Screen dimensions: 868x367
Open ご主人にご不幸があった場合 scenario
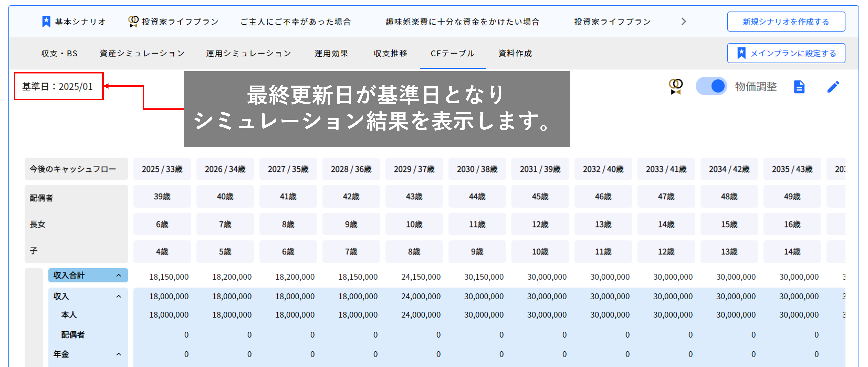296,22
